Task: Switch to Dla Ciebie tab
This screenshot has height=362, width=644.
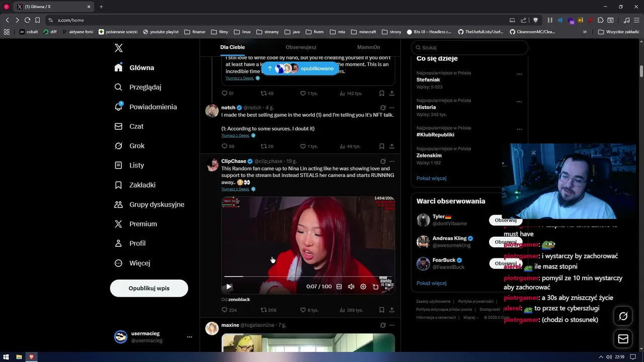Action: pos(232,47)
